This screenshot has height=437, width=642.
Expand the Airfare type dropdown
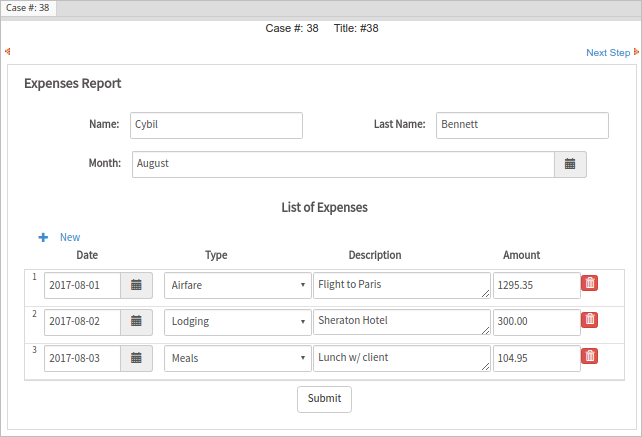pyautogui.click(x=237, y=285)
